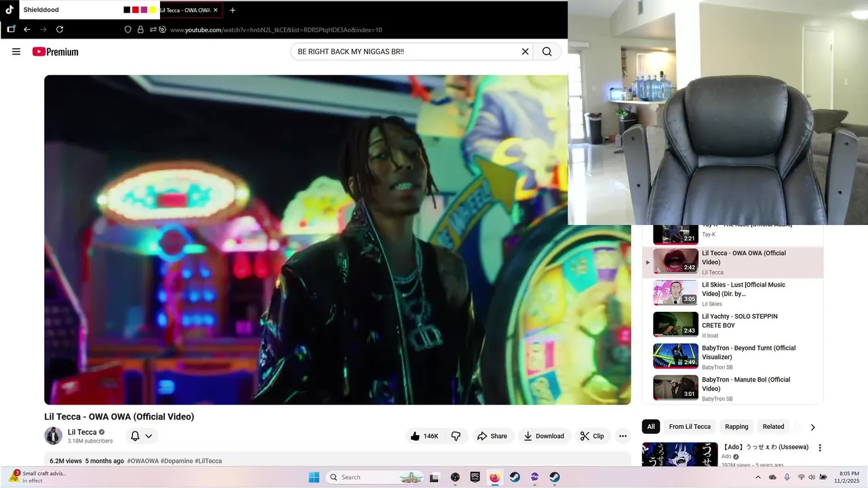The image size is (868, 488).
Task: Open the Lil Tecca channel name link
Action: click(82, 432)
